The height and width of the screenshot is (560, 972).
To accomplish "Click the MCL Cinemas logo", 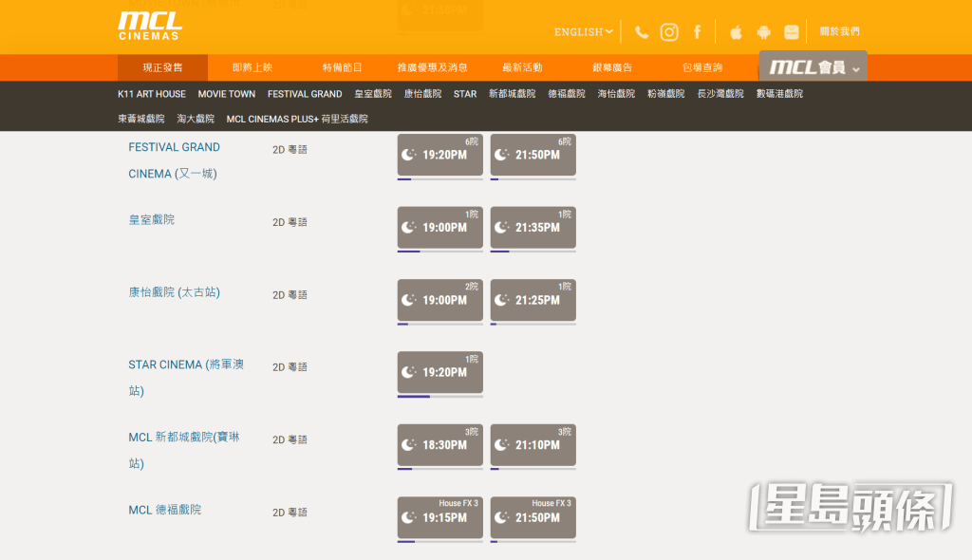I will pyautogui.click(x=150, y=26).
